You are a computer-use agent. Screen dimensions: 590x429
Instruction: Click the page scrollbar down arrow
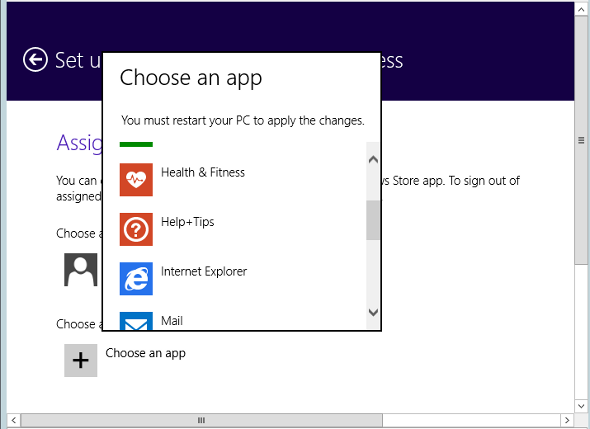pyautogui.click(x=581, y=406)
